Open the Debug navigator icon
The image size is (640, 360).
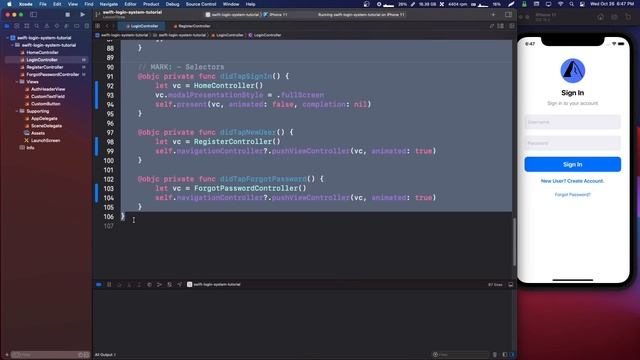click(x=67, y=26)
